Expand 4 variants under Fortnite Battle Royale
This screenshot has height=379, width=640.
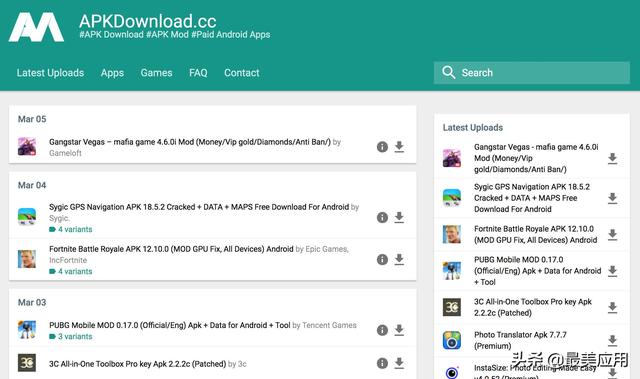71,271
